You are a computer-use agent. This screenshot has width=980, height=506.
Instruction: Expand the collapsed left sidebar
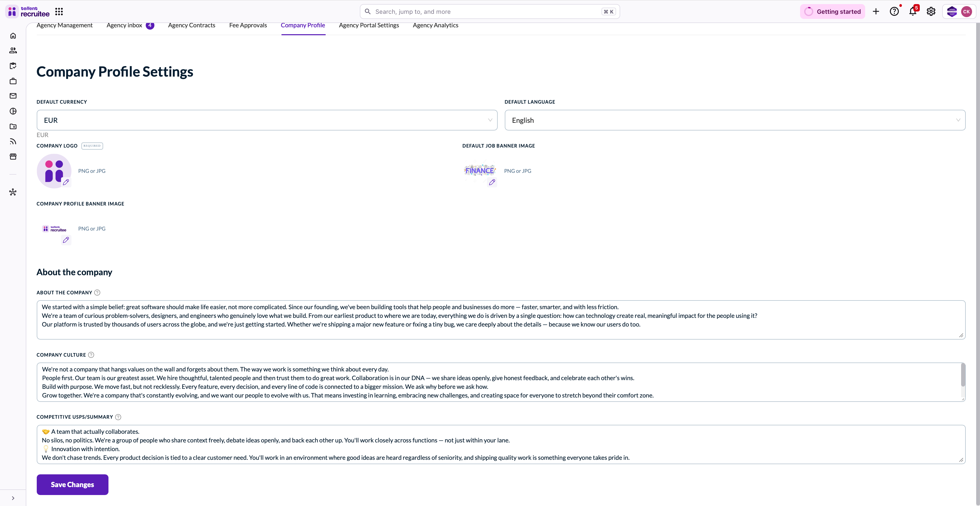[13, 498]
